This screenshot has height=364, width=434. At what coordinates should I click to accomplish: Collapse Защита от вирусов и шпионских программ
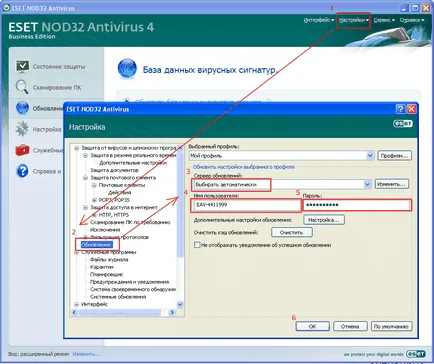point(77,148)
